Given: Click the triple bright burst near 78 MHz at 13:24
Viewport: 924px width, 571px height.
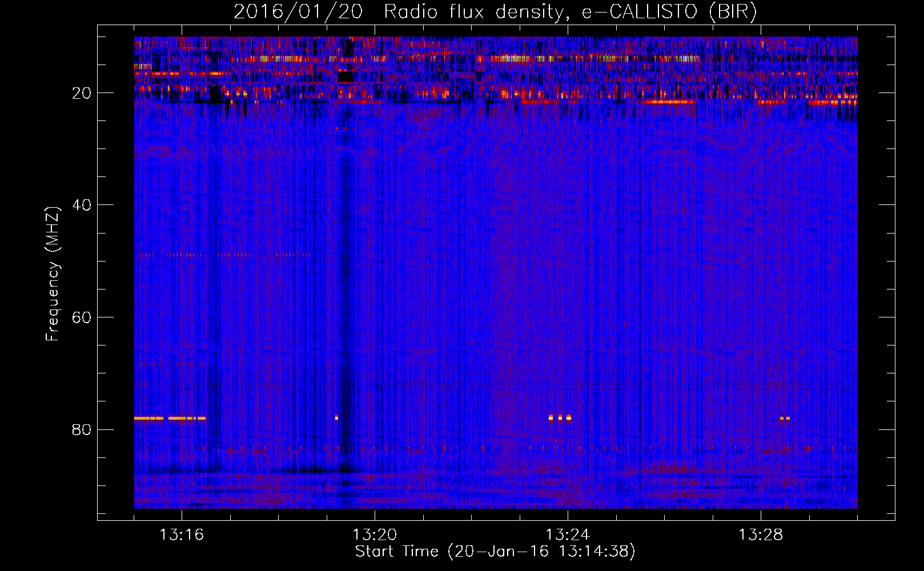Looking at the screenshot, I should point(560,417).
